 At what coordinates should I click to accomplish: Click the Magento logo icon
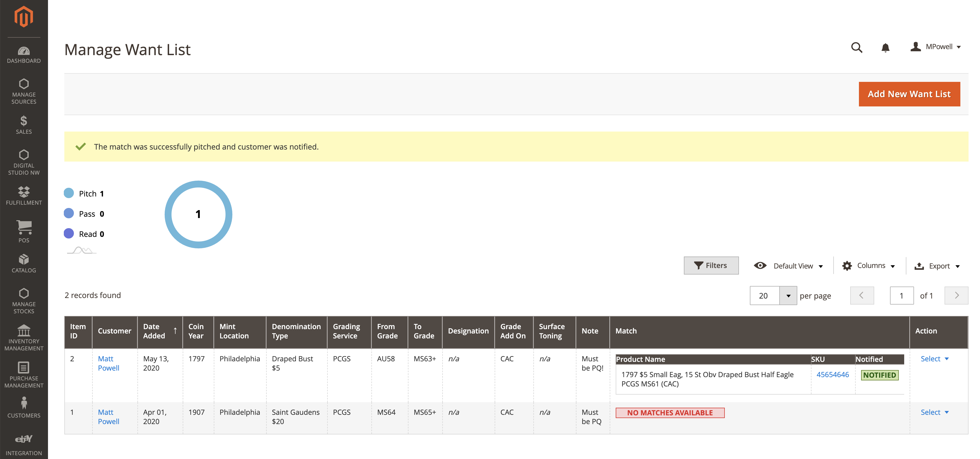[24, 17]
